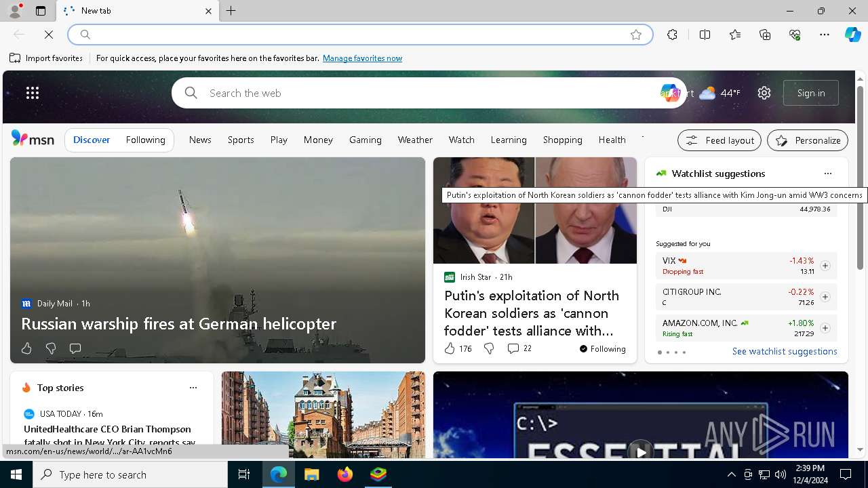Toggle split screen view
The image size is (868, 488).
click(705, 35)
